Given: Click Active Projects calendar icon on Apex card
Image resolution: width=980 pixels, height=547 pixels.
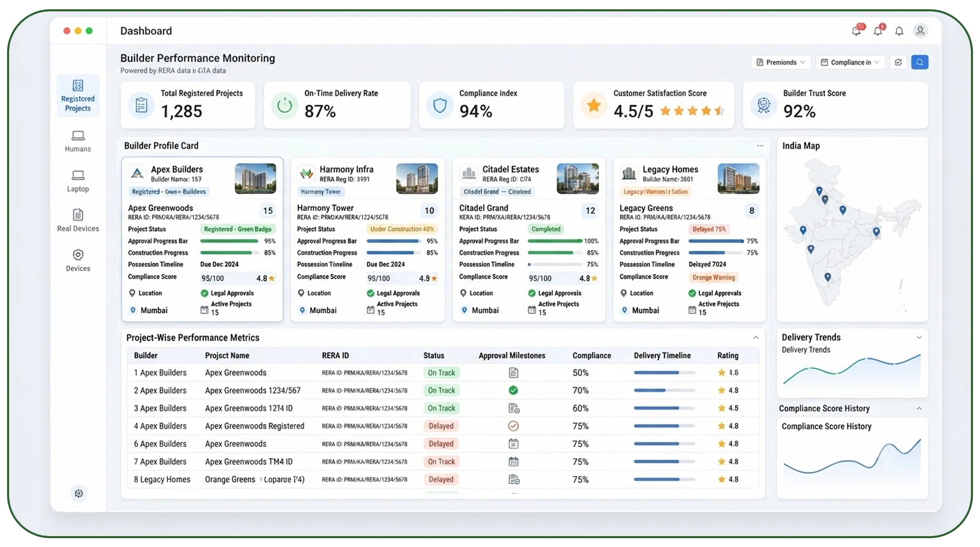Looking at the screenshot, I should click(204, 310).
